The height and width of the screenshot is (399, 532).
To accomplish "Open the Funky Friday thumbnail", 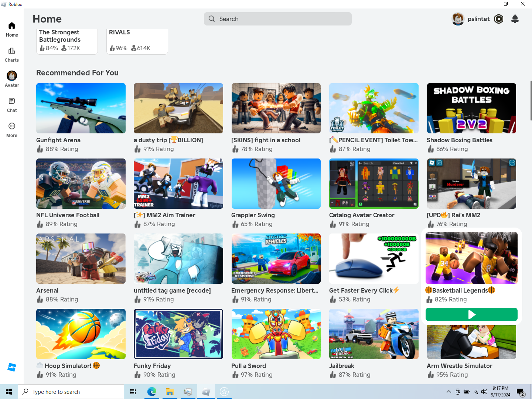I will [x=178, y=334].
